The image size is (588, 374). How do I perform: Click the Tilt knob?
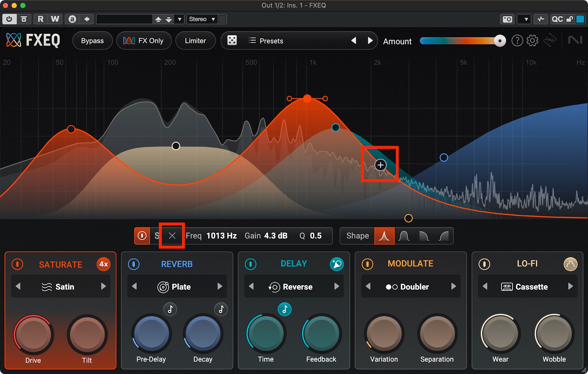[87, 334]
